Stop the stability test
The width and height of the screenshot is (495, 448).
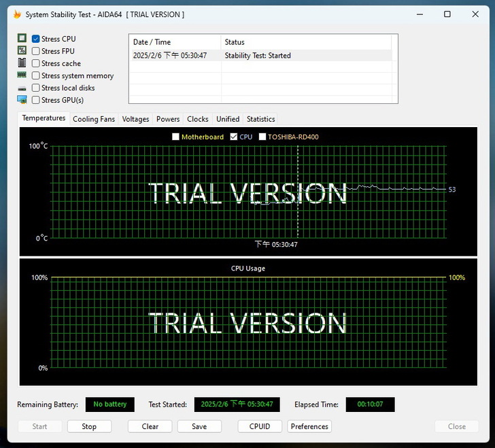pyautogui.click(x=89, y=426)
